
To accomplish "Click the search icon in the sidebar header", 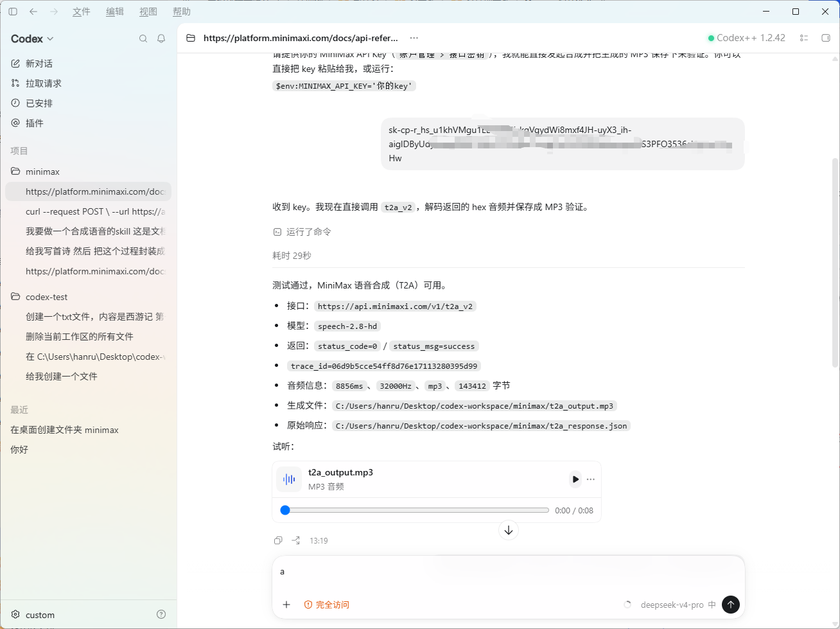I will pyautogui.click(x=143, y=39).
